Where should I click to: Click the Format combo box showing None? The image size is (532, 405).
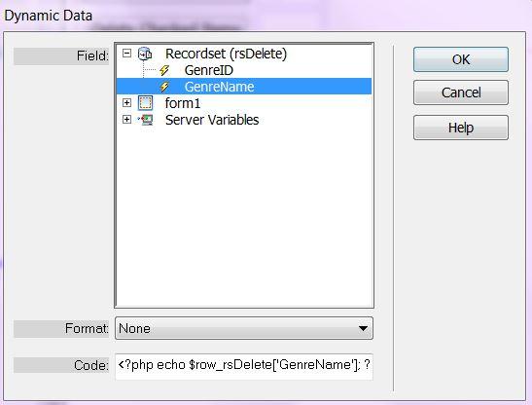[x=244, y=328]
